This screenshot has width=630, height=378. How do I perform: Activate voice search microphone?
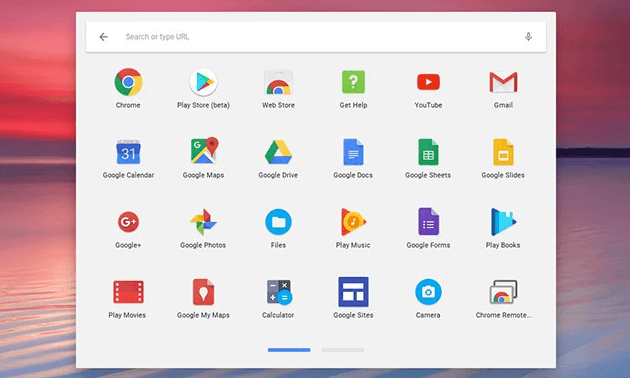pos(528,37)
